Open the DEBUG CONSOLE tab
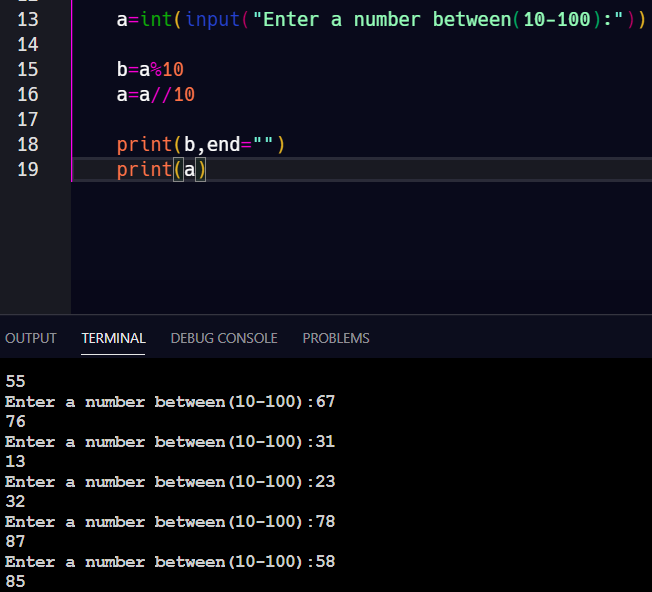The height and width of the screenshot is (592, 652). click(224, 338)
